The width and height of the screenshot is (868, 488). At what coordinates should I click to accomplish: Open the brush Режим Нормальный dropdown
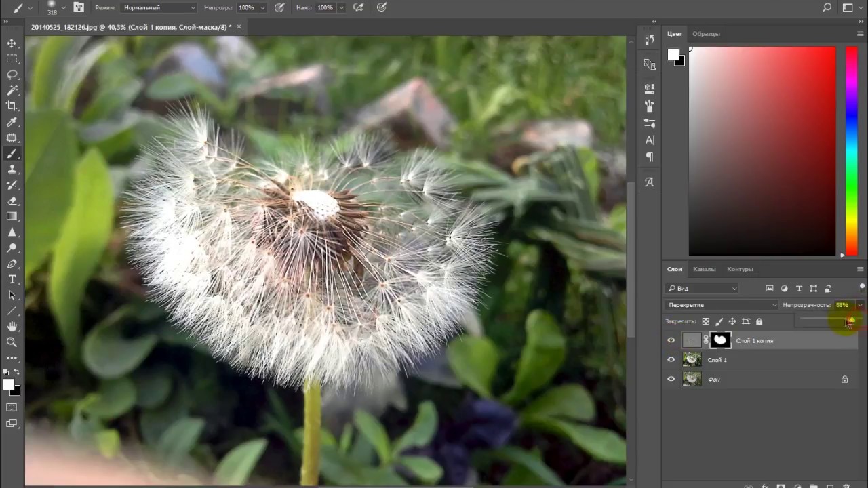pos(159,7)
